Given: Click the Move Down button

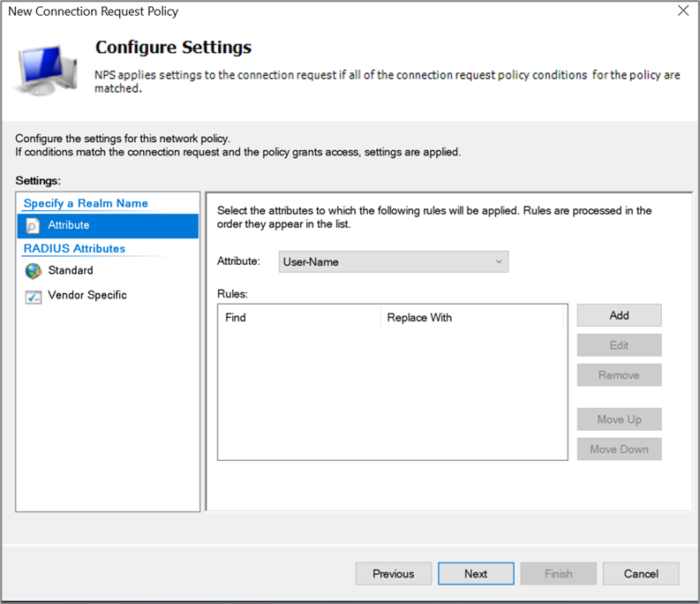Looking at the screenshot, I should point(619,449).
